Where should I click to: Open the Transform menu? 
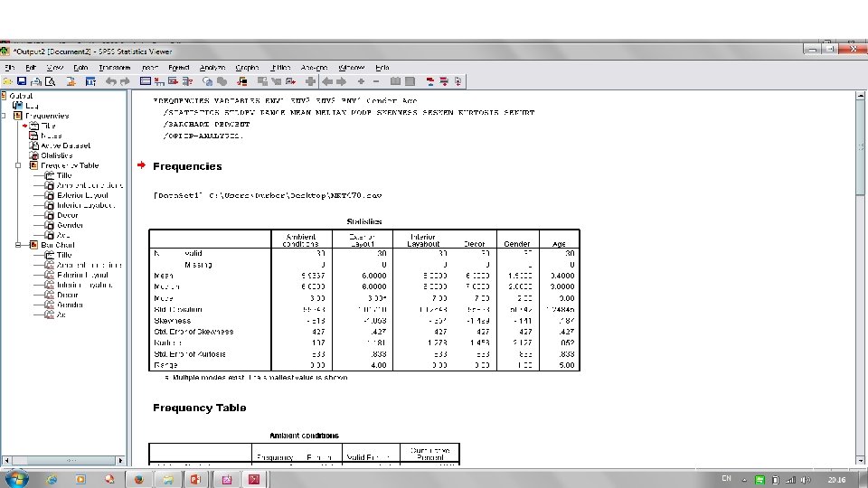tap(115, 68)
